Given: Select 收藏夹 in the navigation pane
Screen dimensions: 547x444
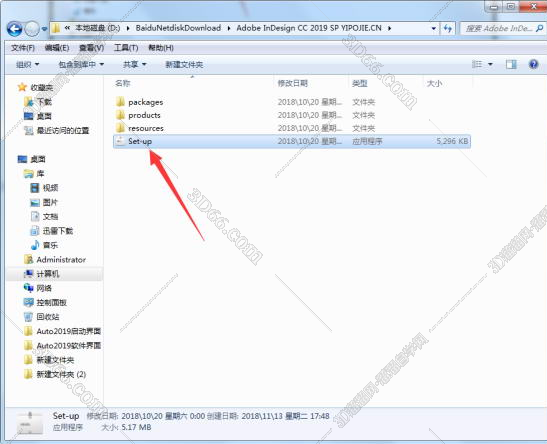Looking at the screenshot, I should [x=42, y=88].
